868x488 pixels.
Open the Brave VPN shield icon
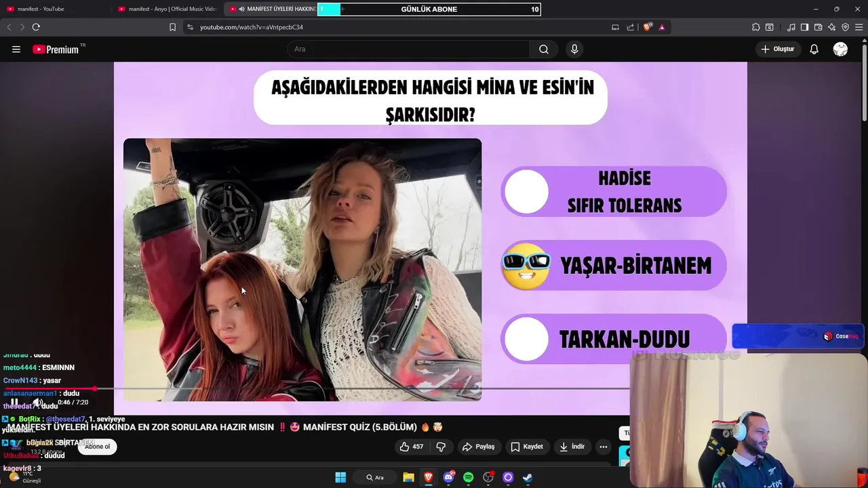point(845,27)
